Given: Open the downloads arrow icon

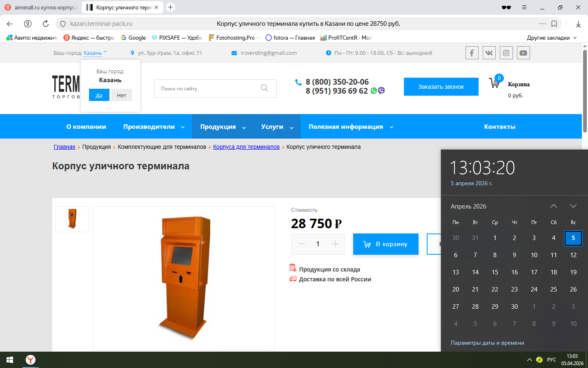Looking at the screenshot, I should 578,24.
